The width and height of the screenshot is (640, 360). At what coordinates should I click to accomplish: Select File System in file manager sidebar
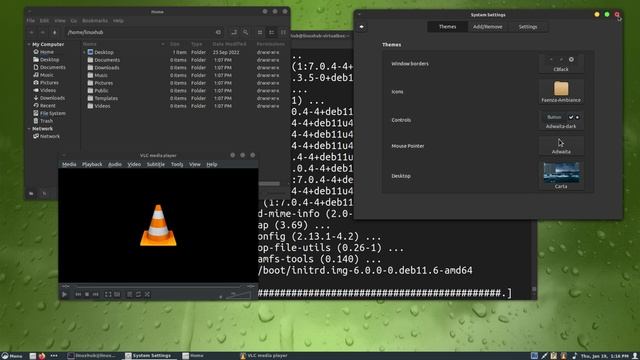pos(52,113)
